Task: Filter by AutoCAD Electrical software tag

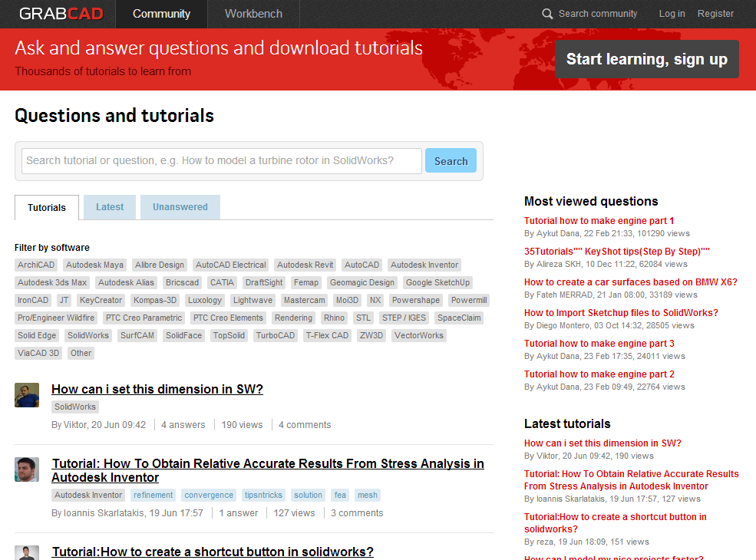Action: click(x=230, y=265)
